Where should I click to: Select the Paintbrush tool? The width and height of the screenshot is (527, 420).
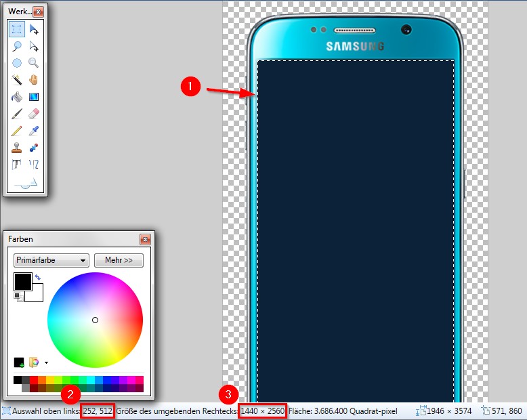[x=16, y=114]
